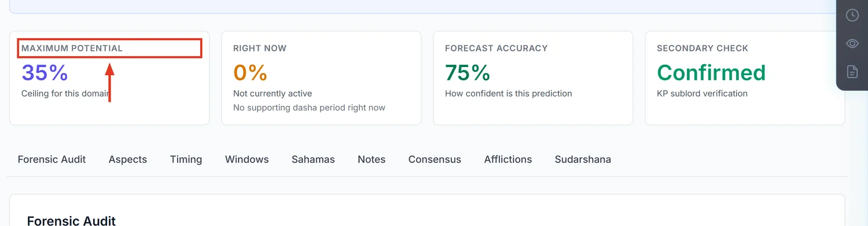Screen dimensions: 868x226
Task: Click the 75% forecast accuracy value
Action: point(468,73)
